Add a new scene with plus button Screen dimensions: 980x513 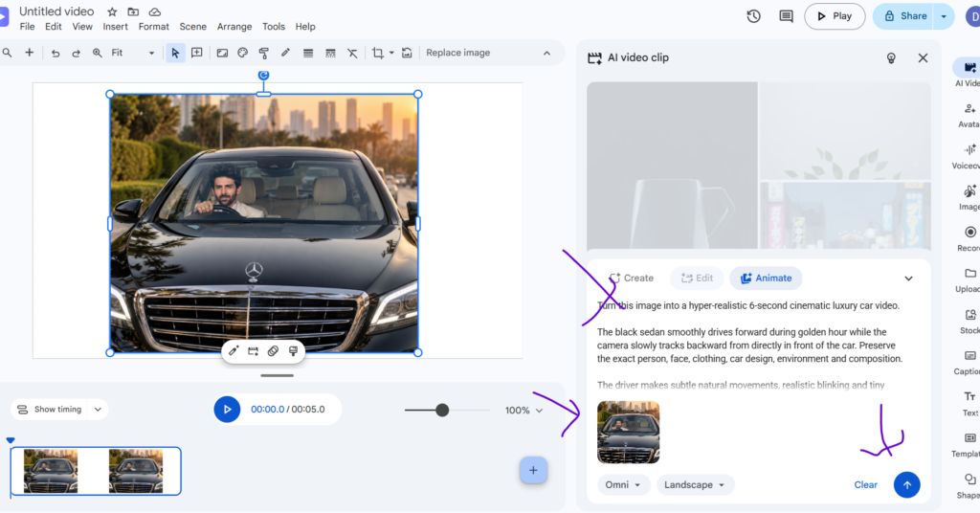(533, 471)
